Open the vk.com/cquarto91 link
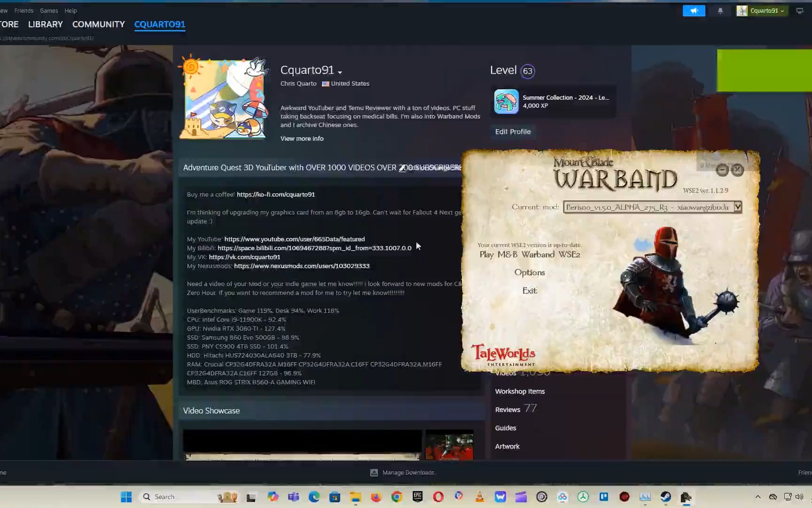This screenshot has width=812, height=508. [244, 257]
